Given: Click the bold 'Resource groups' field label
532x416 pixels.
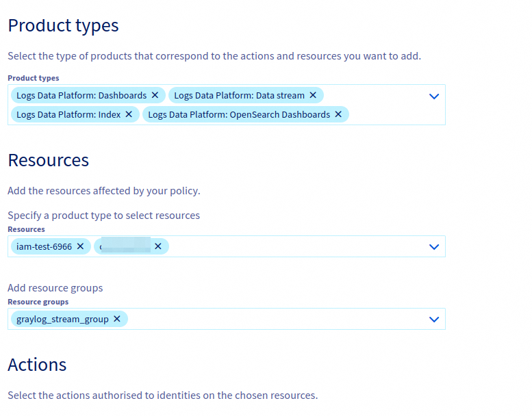Looking at the screenshot, I should [38, 302].
